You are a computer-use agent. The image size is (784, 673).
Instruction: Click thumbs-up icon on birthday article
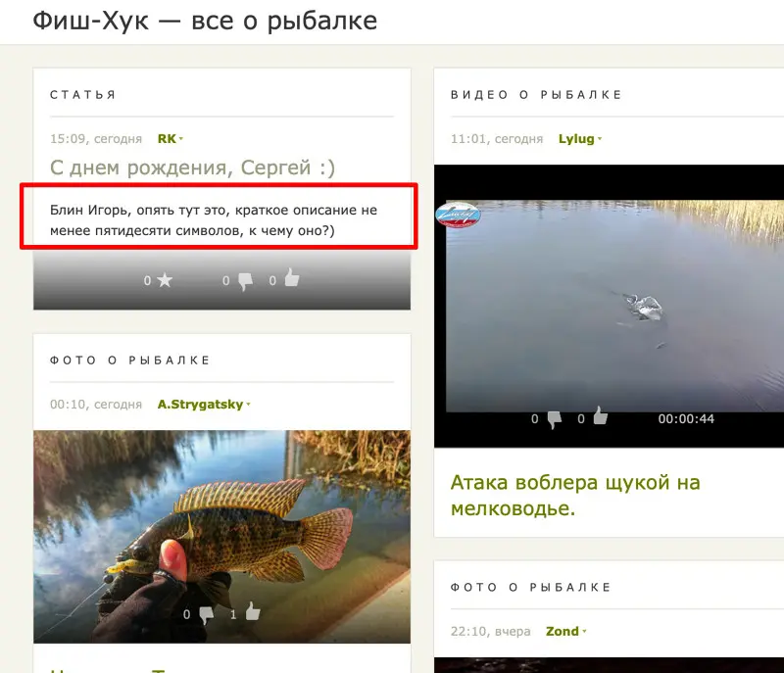[x=292, y=277]
